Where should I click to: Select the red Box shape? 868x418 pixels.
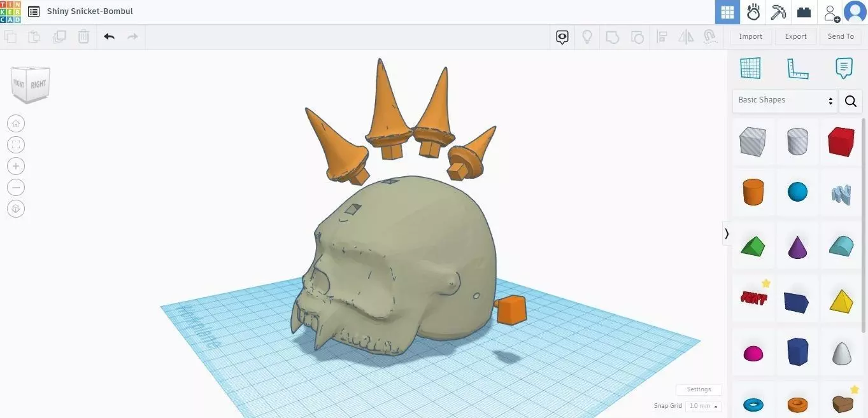pos(841,141)
